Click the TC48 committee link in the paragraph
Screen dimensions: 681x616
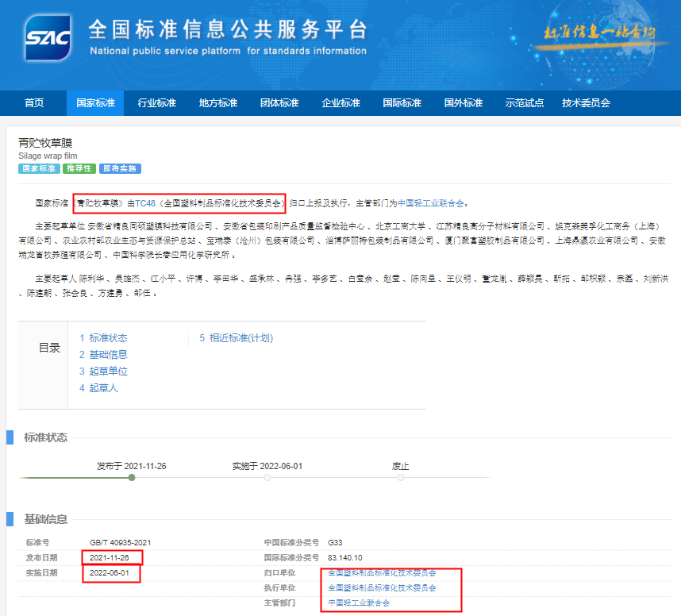[144, 203]
